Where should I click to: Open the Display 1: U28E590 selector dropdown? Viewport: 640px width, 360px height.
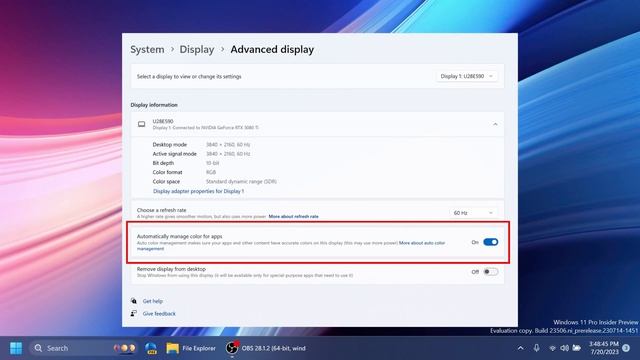tap(466, 76)
